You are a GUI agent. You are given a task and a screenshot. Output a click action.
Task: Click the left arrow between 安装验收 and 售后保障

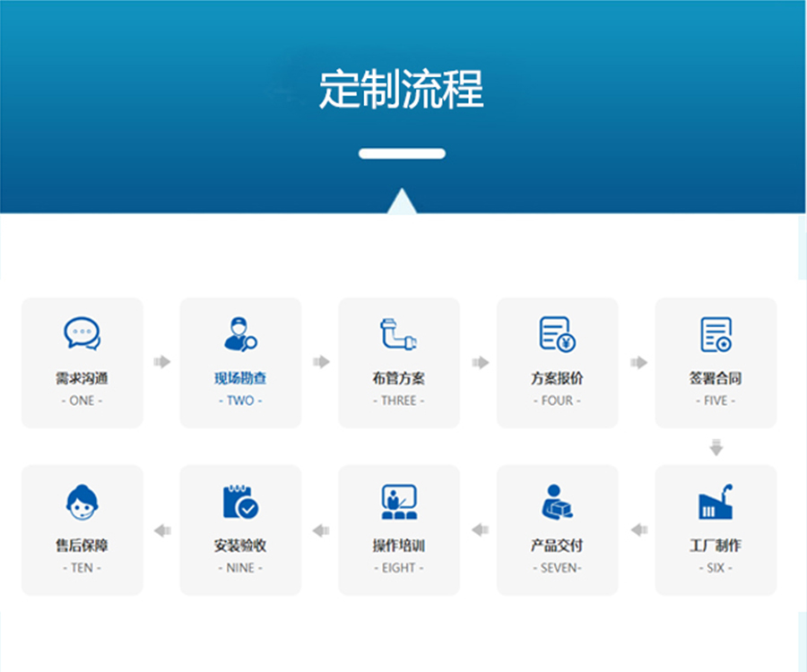click(161, 530)
